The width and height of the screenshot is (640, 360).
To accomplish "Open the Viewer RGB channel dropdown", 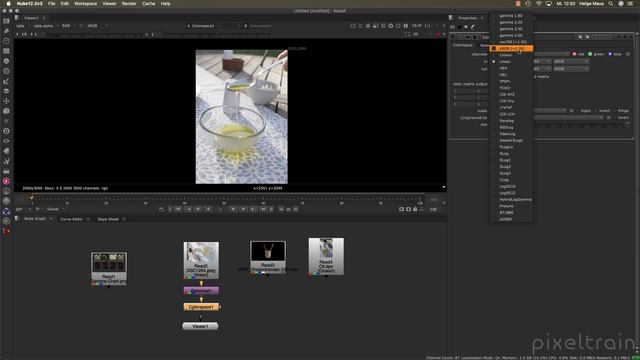I will pos(67,26).
